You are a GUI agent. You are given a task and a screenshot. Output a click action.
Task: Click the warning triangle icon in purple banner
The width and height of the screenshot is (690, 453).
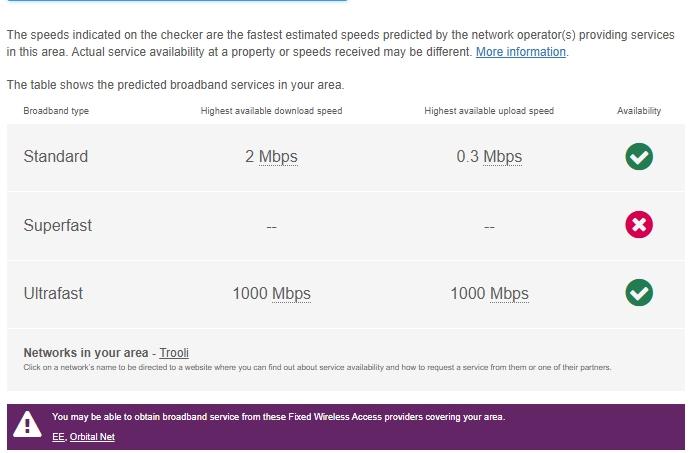(x=27, y=424)
